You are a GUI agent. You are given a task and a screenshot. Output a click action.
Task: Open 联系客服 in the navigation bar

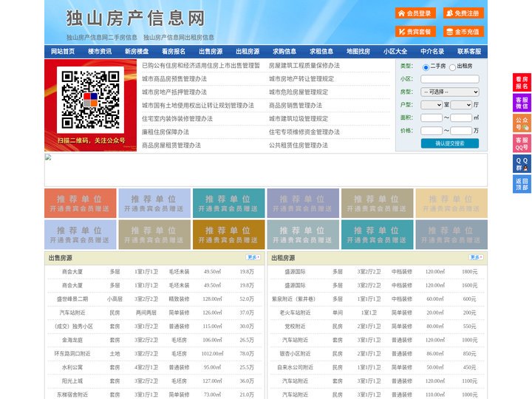tap(469, 52)
